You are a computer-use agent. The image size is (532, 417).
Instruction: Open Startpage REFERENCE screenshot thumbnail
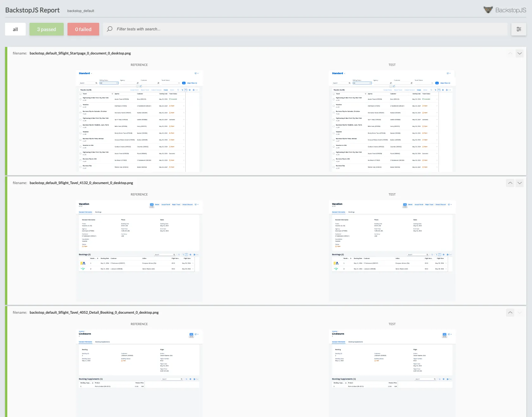point(139,121)
